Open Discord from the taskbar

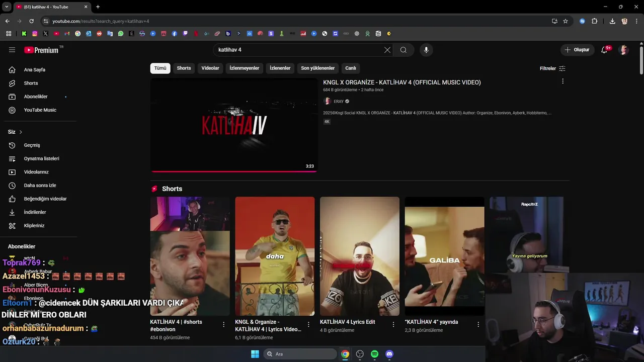(x=389, y=354)
